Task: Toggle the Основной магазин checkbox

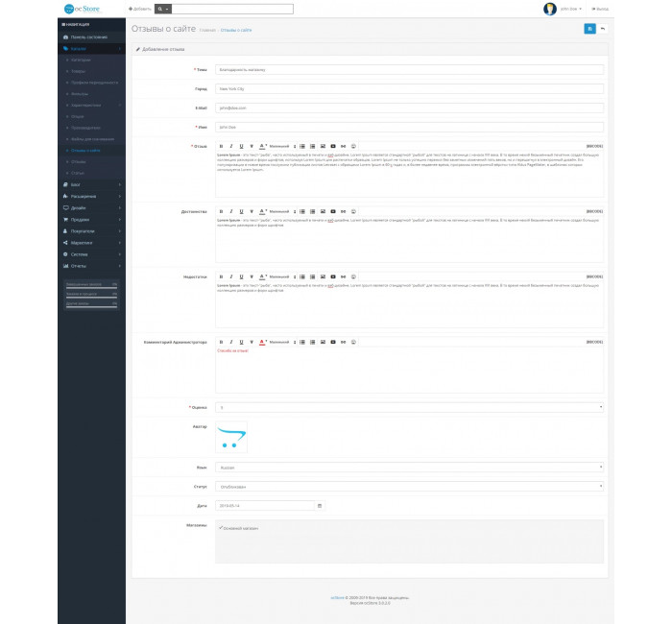Action: (x=221, y=528)
